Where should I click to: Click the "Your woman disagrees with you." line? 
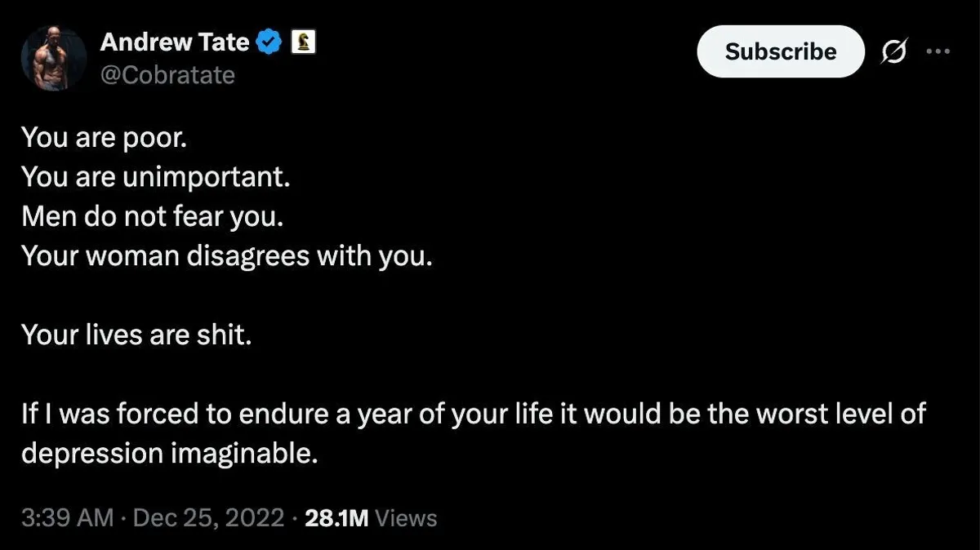click(x=225, y=256)
